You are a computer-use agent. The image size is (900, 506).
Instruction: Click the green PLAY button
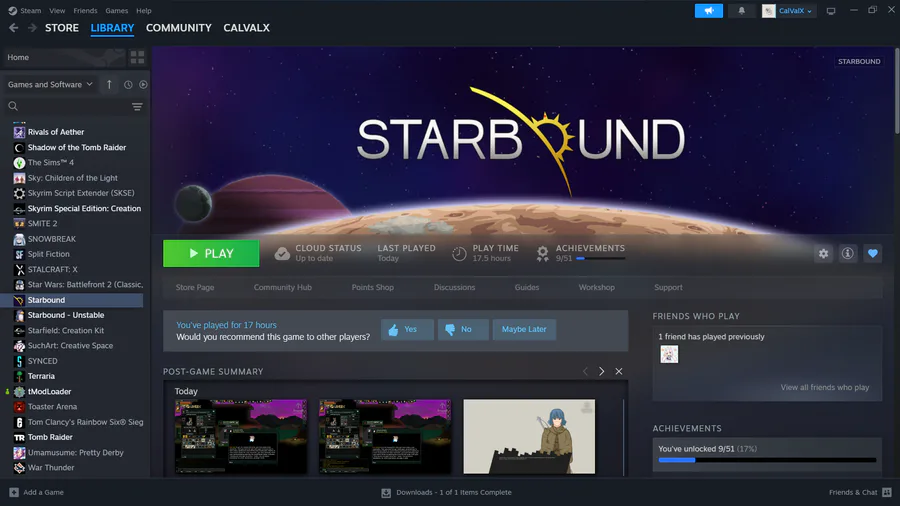coord(211,253)
